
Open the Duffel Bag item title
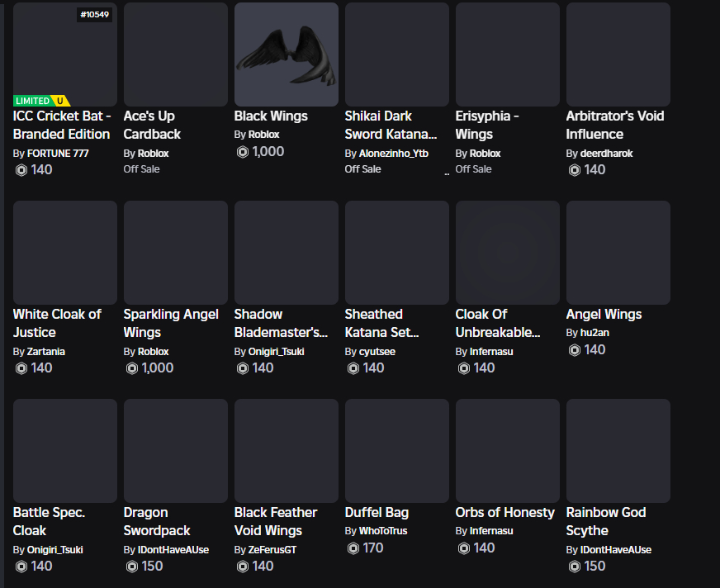[377, 512]
